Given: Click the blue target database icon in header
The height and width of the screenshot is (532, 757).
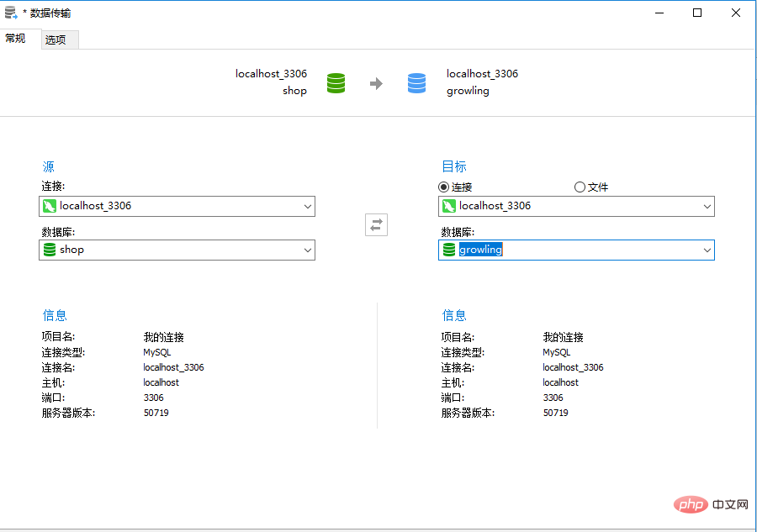Looking at the screenshot, I should [x=416, y=83].
